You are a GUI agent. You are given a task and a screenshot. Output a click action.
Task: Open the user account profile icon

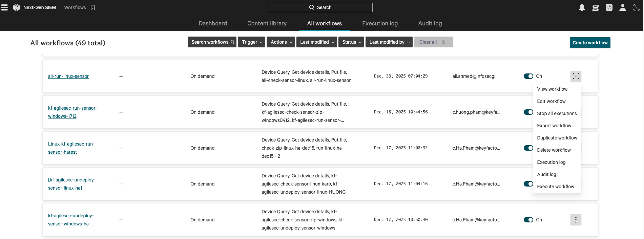click(x=622, y=7)
